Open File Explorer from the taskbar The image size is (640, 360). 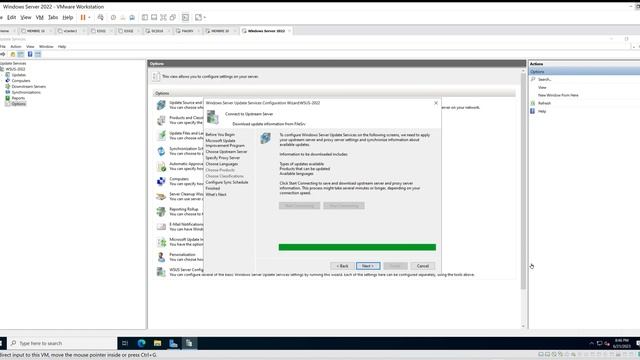click(158, 343)
